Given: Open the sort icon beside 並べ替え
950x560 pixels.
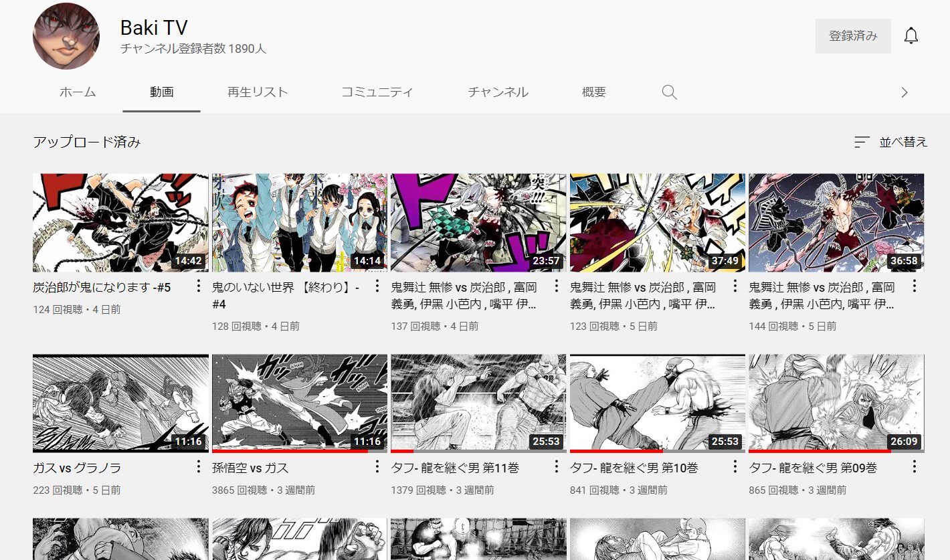Looking at the screenshot, I should (862, 142).
